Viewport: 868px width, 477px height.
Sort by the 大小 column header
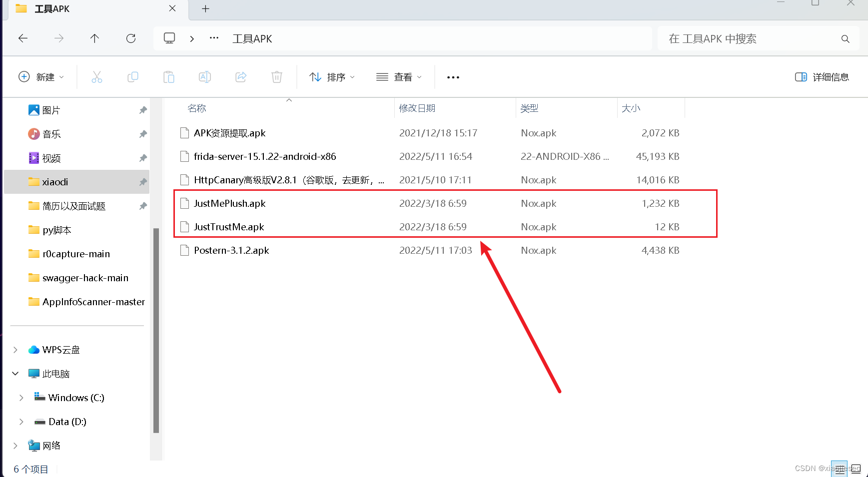tap(631, 108)
